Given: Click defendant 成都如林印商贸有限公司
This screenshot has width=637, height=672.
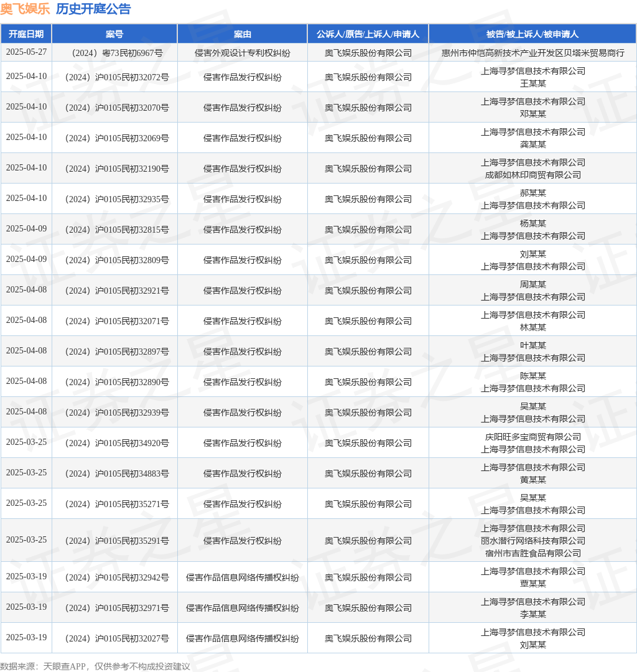Looking at the screenshot, I should tap(533, 175).
